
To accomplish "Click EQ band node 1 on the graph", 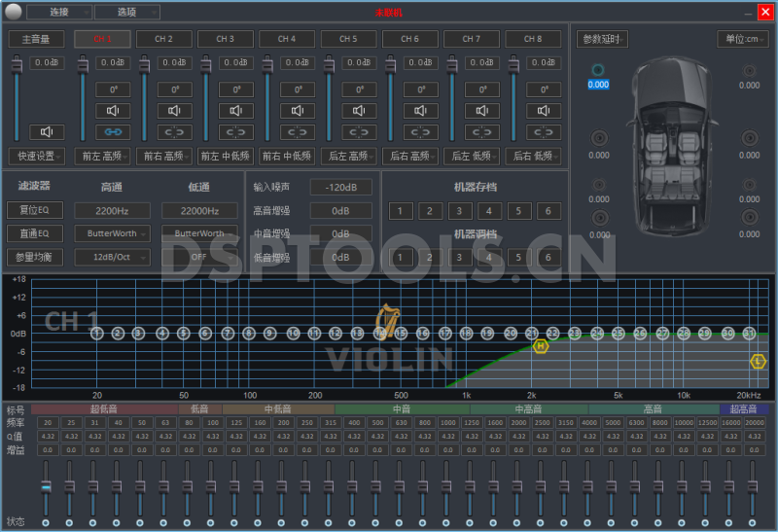I will (96, 334).
